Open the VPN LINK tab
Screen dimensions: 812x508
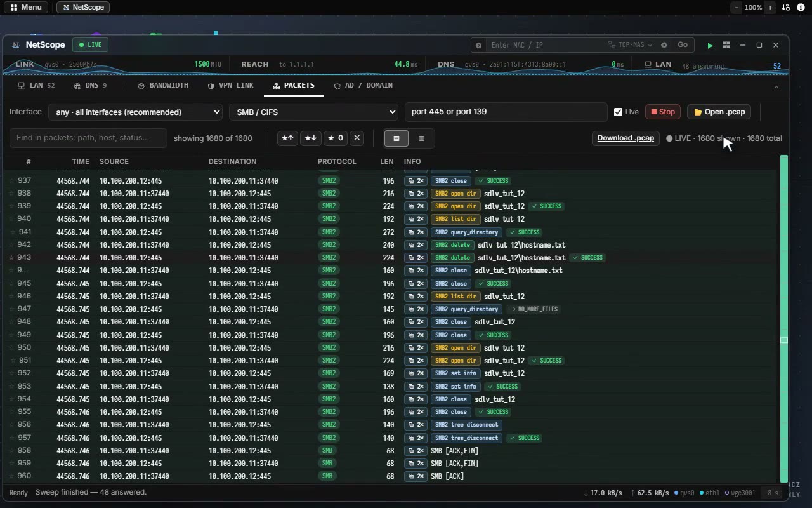pos(230,85)
